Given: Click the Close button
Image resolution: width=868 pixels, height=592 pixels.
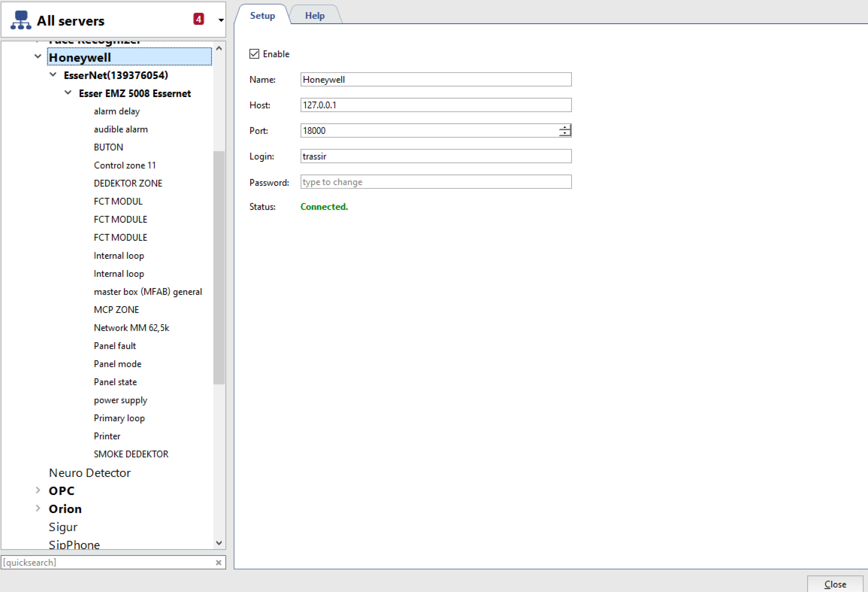Looking at the screenshot, I should point(835,584).
